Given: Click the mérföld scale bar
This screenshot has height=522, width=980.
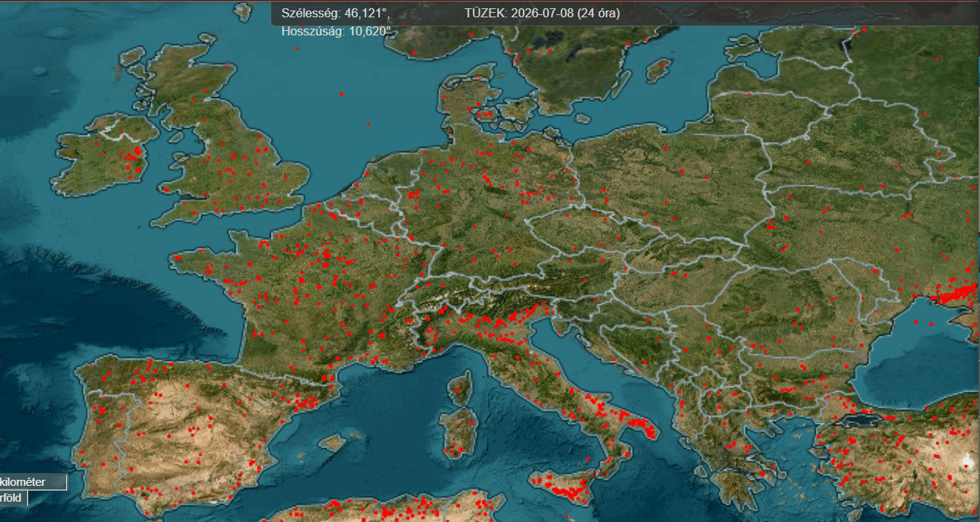Looking at the screenshot, I should click(x=14, y=498).
